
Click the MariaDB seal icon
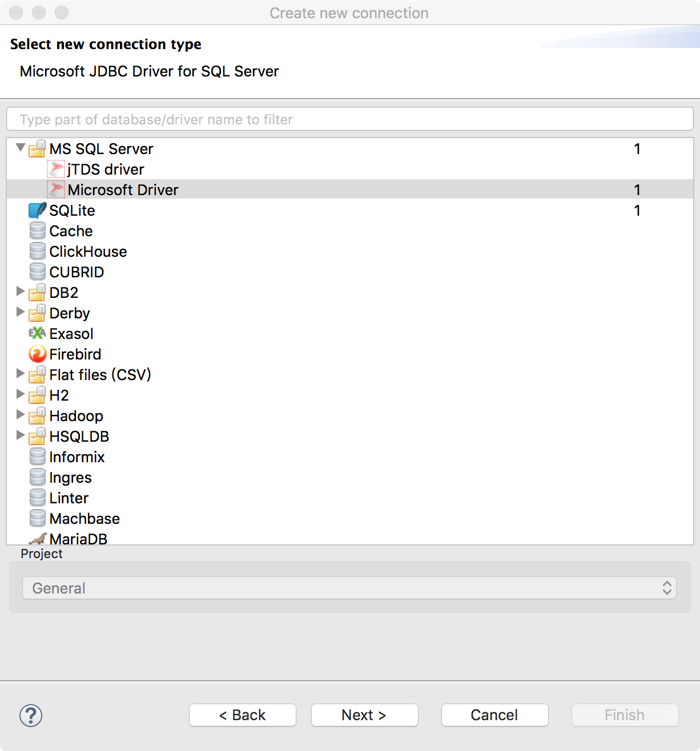[38, 539]
